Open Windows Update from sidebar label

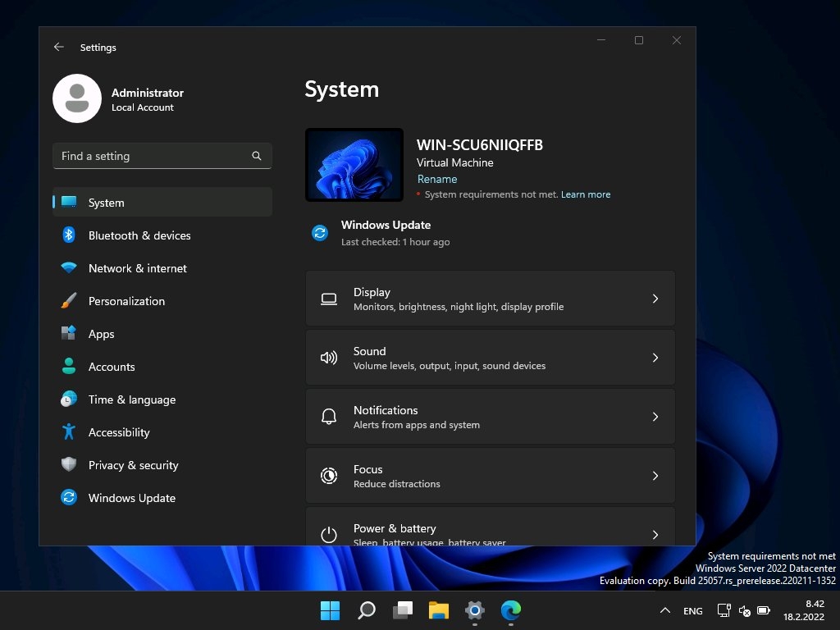[132, 498]
